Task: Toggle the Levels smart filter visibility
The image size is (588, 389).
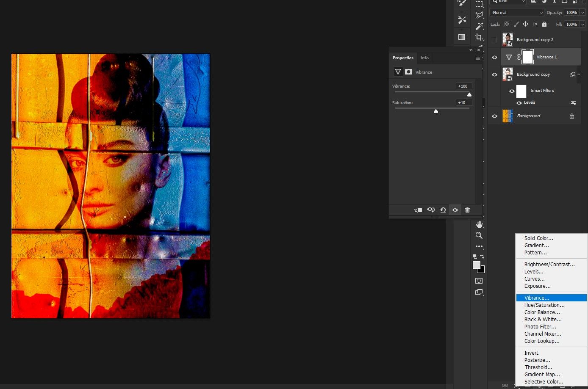Action: (x=519, y=102)
